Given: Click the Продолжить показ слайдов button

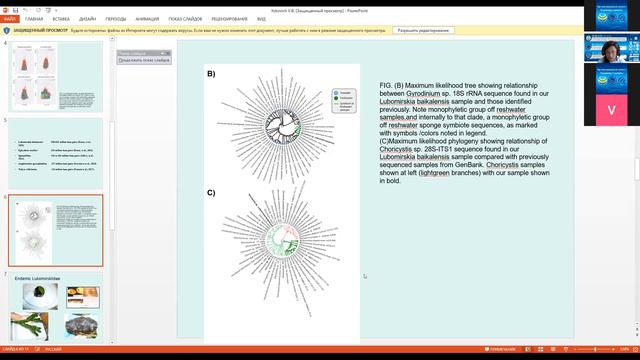Looking at the screenshot, I should [144, 60].
